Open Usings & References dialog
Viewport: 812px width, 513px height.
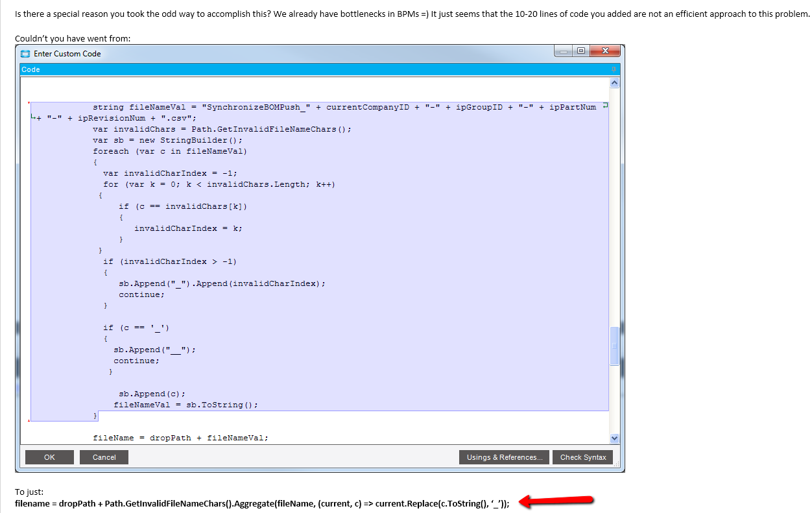click(505, 457)
